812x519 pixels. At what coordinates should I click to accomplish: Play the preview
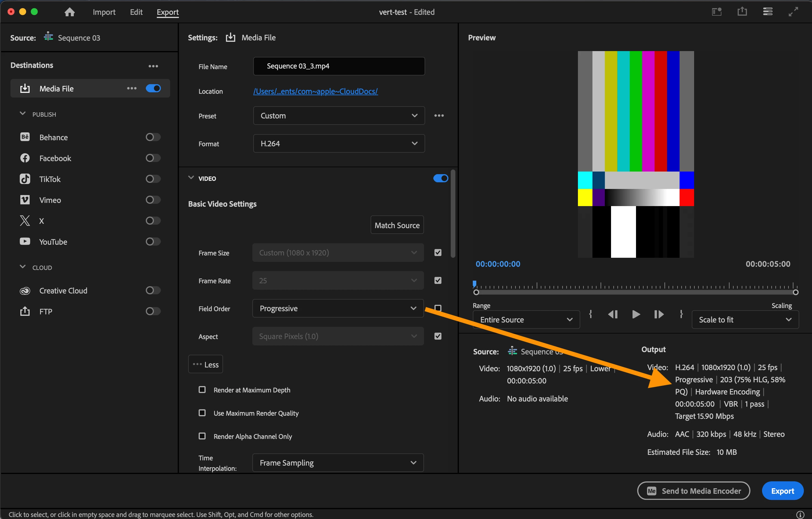tap(636, 314)
